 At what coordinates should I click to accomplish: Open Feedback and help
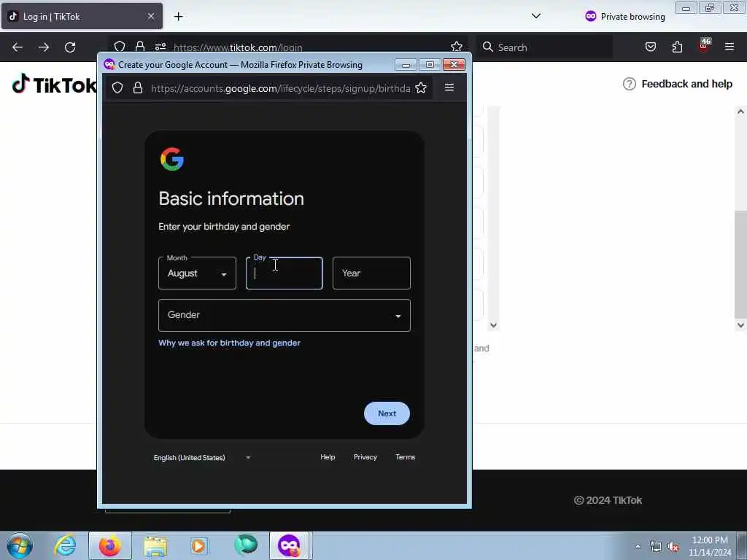pyautogui.click(x=678, y=84)
